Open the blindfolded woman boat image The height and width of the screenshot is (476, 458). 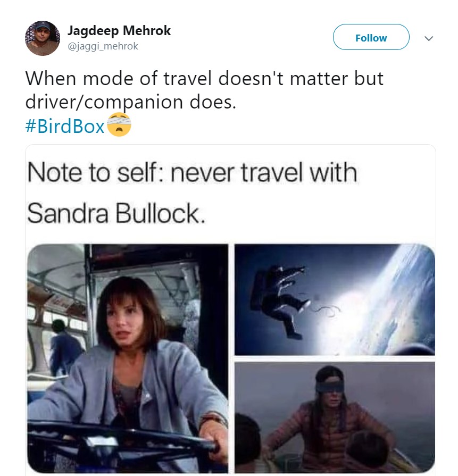coord(335,417)
